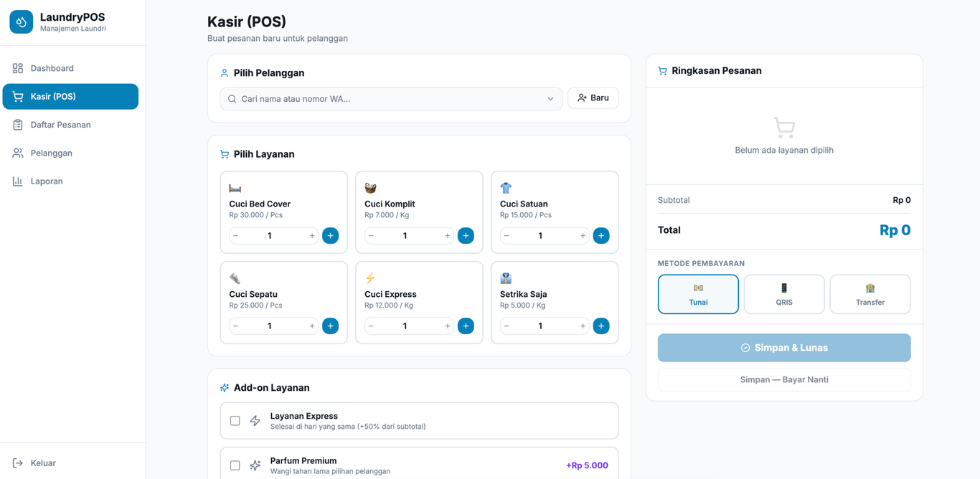Click Simpan — Bayar Nanti button
Viewport: 980px width, 479px height.
click(784, 379)
